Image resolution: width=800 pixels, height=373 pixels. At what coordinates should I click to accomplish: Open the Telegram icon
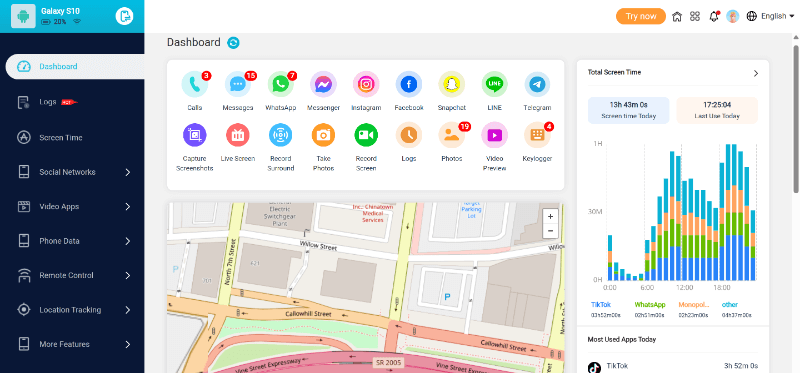[x=537, y=85]
